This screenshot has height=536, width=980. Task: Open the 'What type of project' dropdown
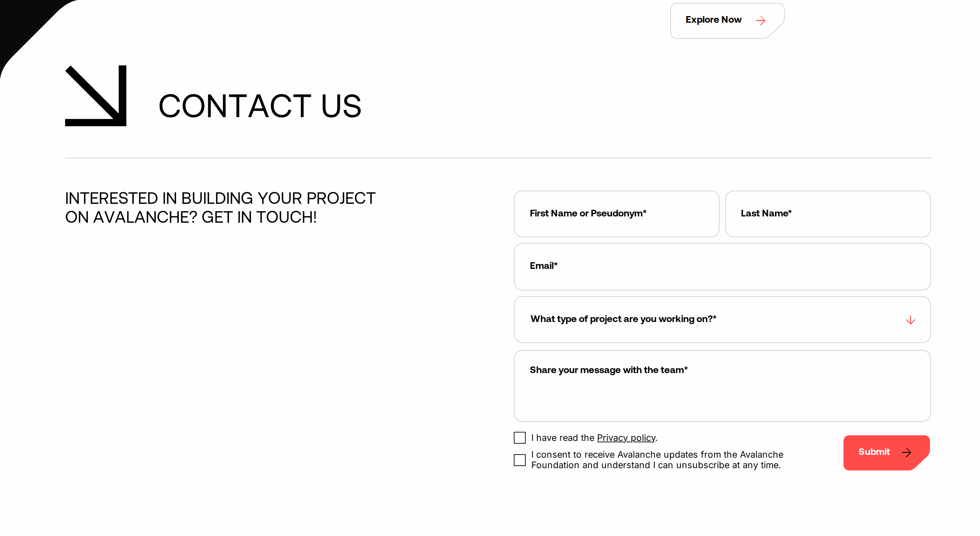[x=722, y=320]
